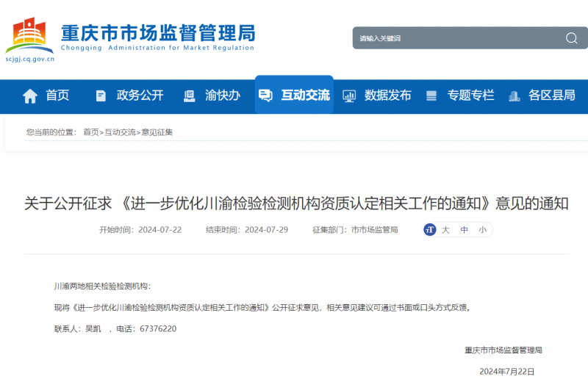Click 意见征集 breadcrumb link
This screenshot has height=382, width=588.
point(157,132)
